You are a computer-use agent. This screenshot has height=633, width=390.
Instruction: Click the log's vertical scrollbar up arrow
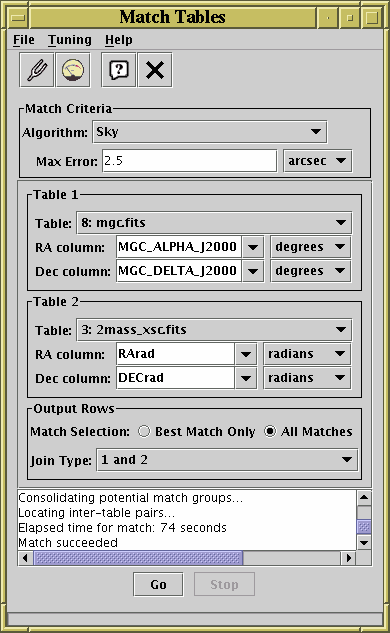[364, 497]
